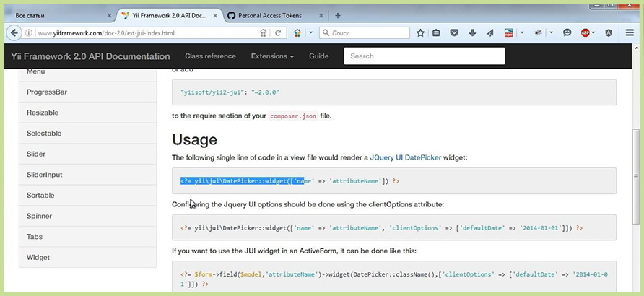644x296 pixels.
Task: Click the composer.json inline code
Action: point(293,116)
